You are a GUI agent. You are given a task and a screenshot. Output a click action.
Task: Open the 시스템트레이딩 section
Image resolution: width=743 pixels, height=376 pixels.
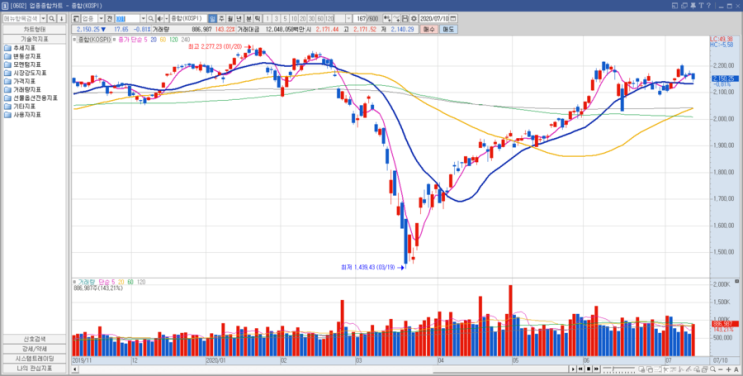click(x=34, y=358)
